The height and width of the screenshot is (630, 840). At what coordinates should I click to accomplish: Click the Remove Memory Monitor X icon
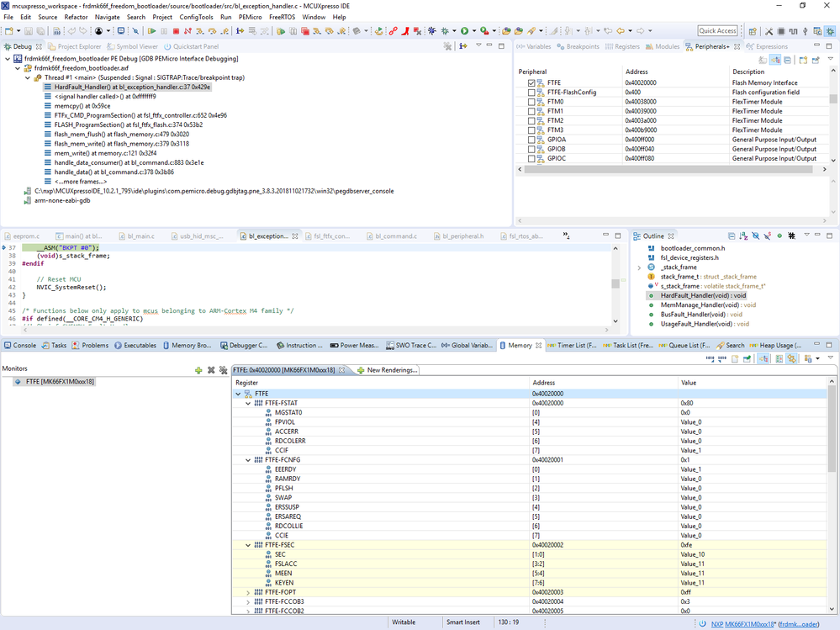[x=211, y=370]
